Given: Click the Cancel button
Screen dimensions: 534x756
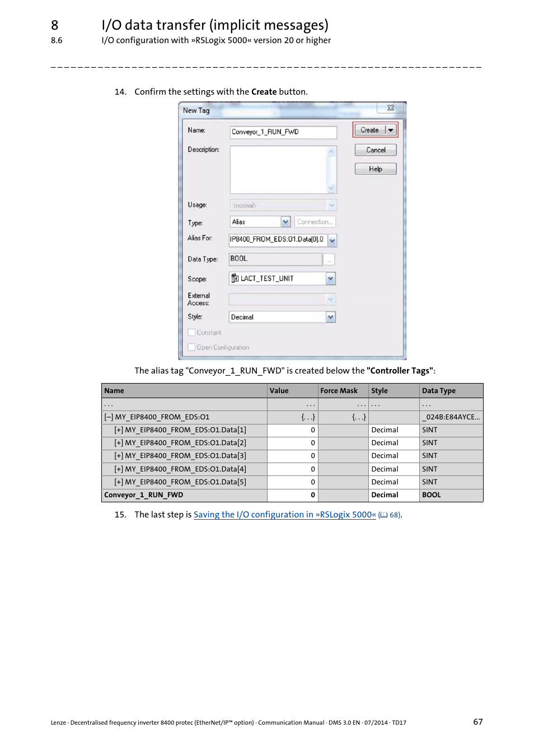Looking at the screenshot, I should tap(376, 150).
